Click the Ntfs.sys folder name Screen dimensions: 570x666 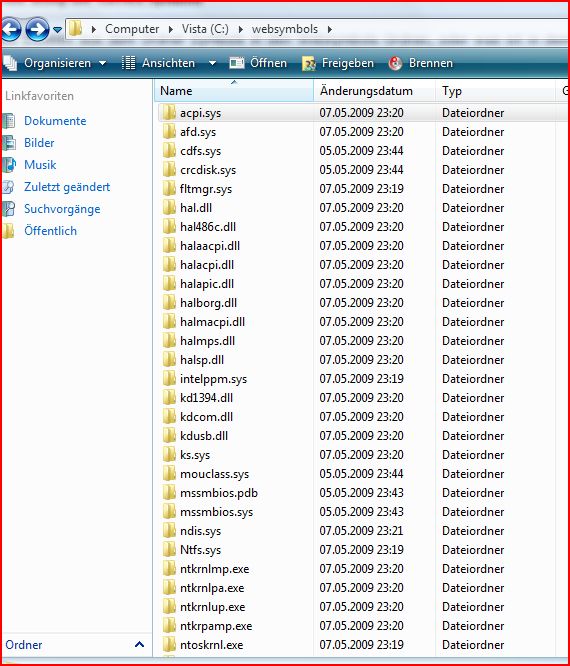tap(200, 550)
